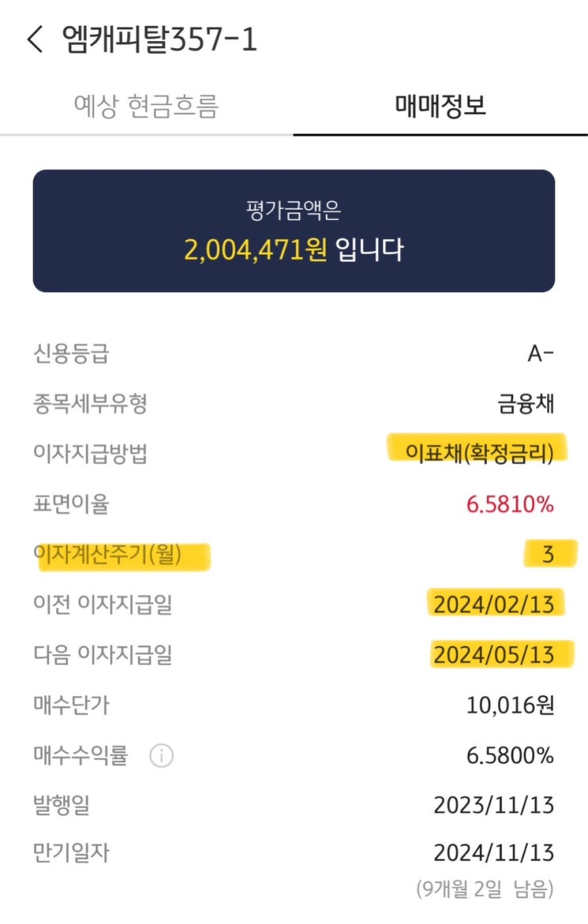Tap the 2,004,471원 amount text
This screenshot has width=588, height=924.
click(256, 249)
